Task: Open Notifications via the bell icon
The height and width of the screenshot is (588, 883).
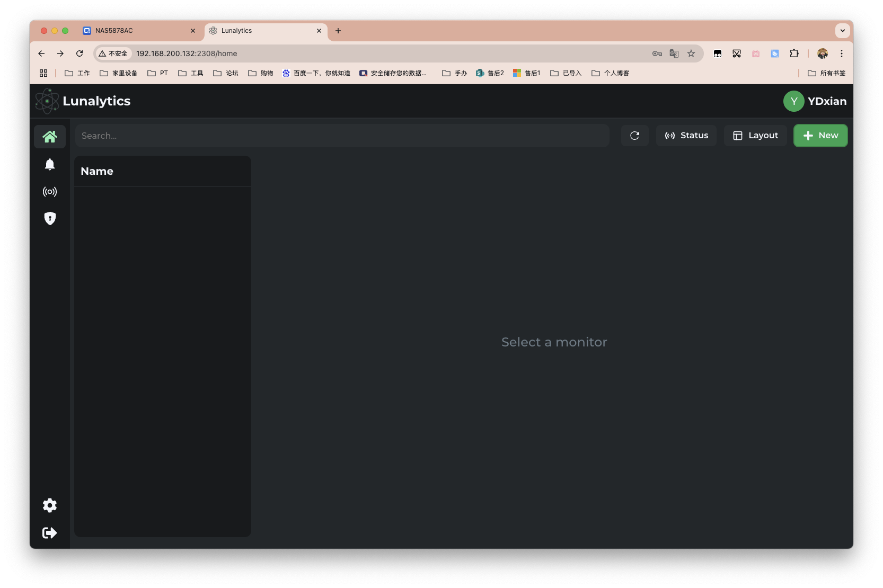Action: 50,164
